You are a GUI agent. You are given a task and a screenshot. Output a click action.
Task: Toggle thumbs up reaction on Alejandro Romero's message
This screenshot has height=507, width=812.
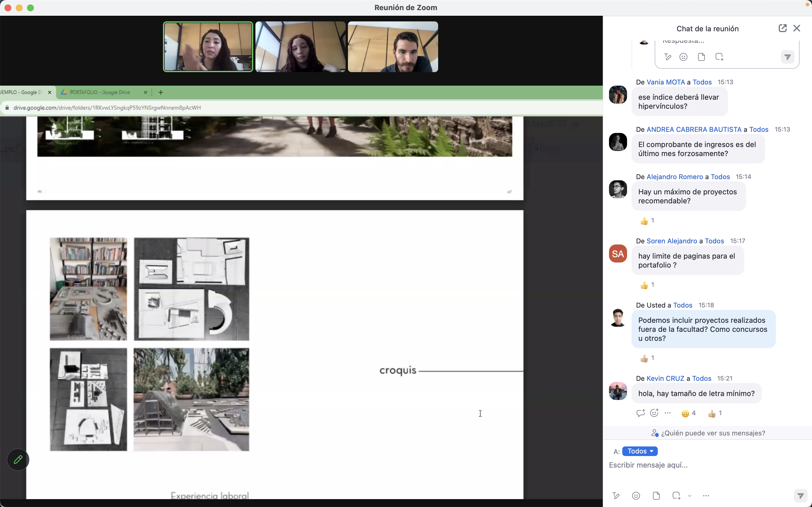(647, 221)
